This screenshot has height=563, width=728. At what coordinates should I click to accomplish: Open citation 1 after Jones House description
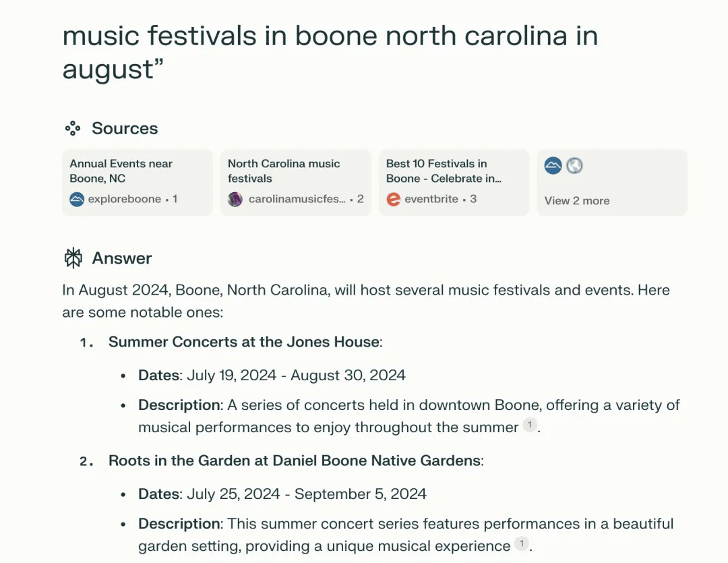click(x=530, y=425)
